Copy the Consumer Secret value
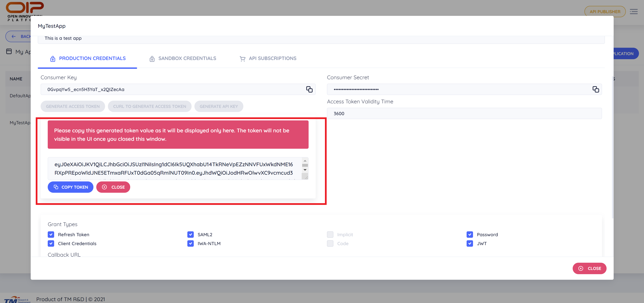Screen dimensions: 644x303 tap(595, 89)
